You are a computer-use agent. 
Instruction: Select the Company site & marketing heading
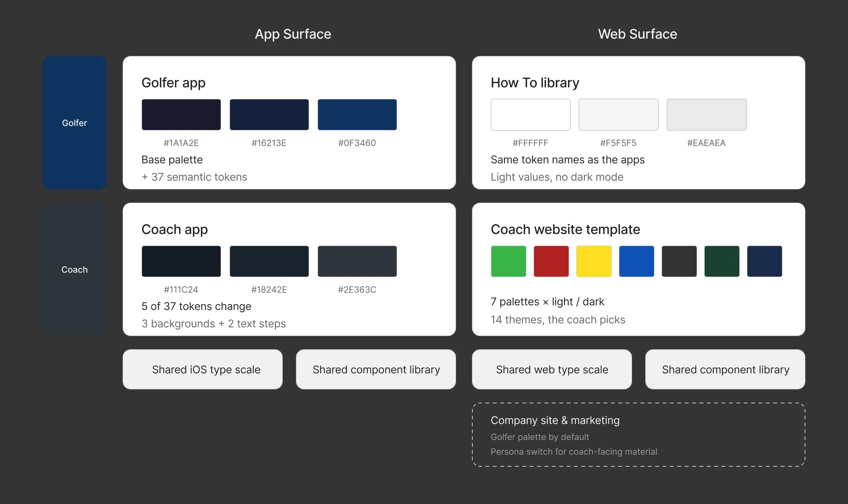tap(555, 420)
